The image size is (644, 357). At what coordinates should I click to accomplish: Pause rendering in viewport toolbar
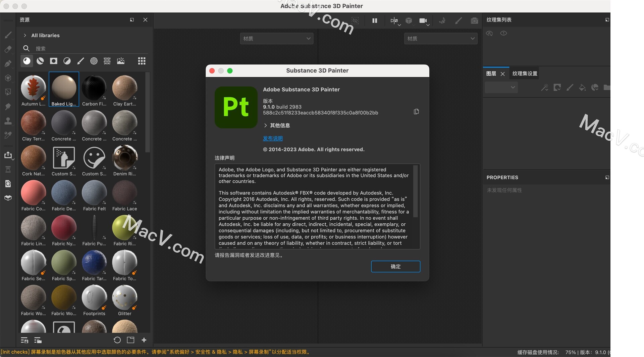375,21
